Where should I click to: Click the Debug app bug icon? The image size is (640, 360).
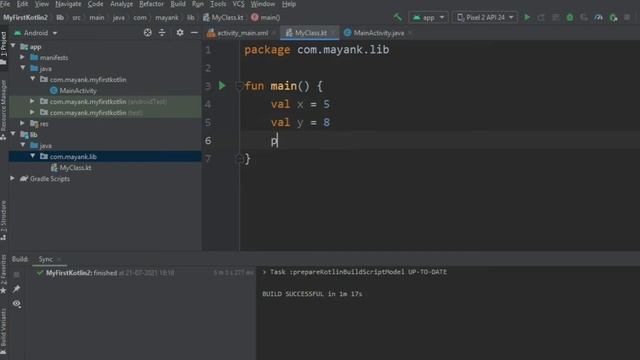[x=570, y=18]
